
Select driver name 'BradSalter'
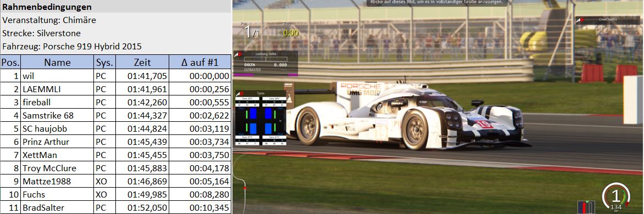pos(43,207)
